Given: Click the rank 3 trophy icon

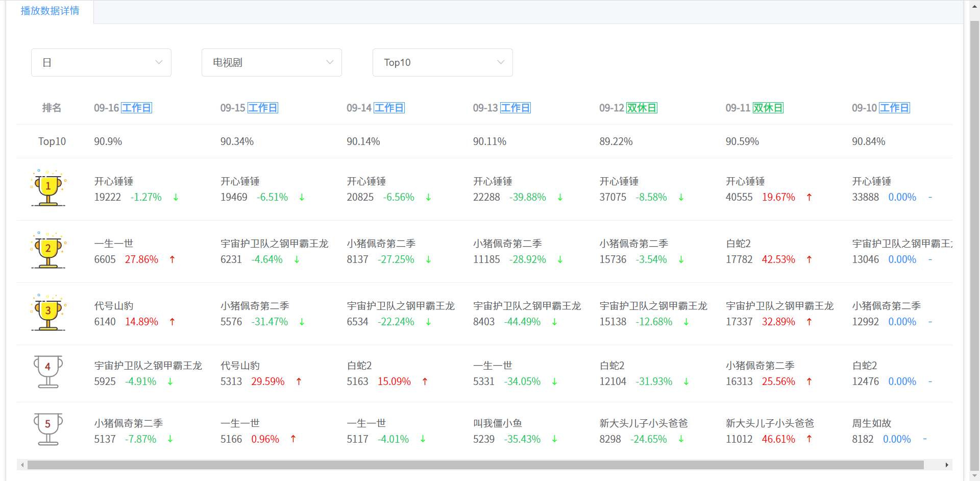Looking at the screenshot, I should pos(48,312).
